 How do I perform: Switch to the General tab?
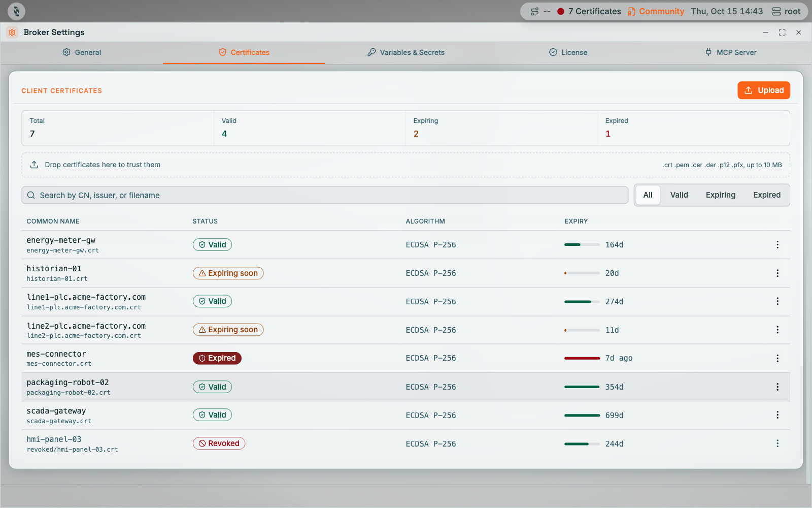coord(82,52)
